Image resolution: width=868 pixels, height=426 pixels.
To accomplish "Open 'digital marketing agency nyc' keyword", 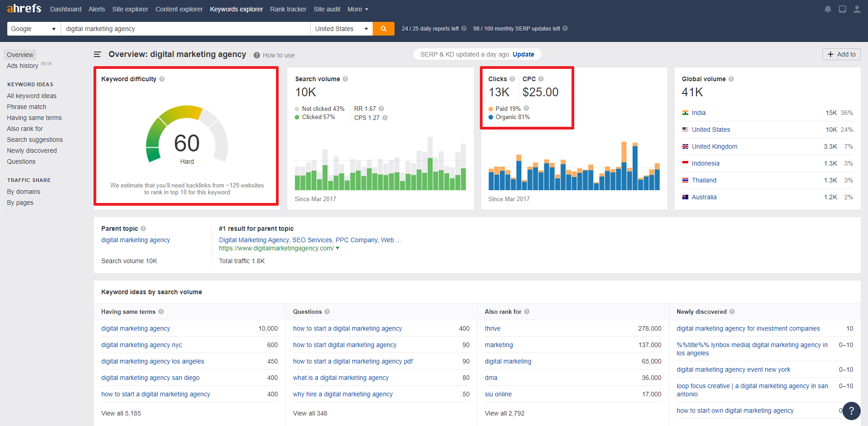I will point(141,345).
